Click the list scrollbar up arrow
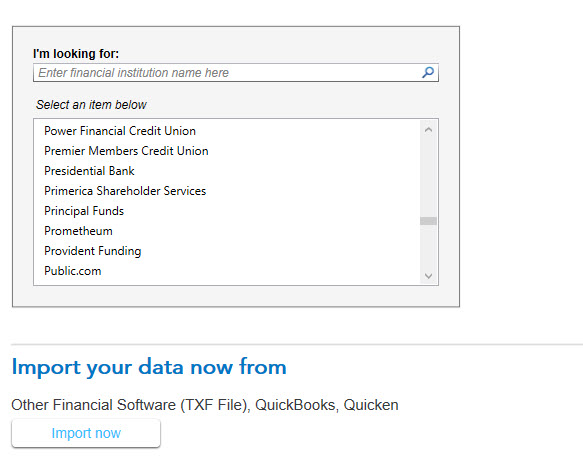This screenshot has width=583, height=457. 428,129
